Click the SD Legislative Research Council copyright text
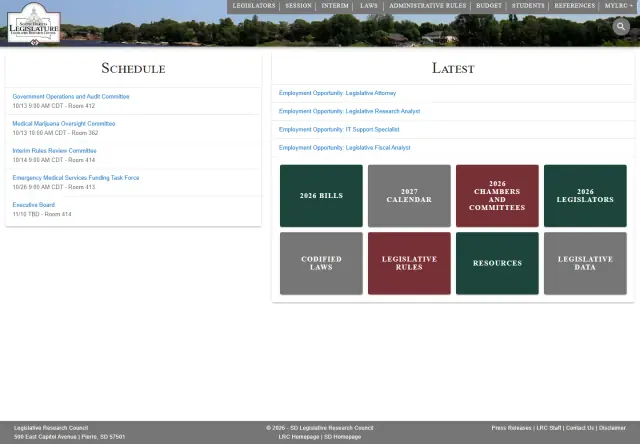Viewport: 640px width, 444px height. tap(320, 428)
